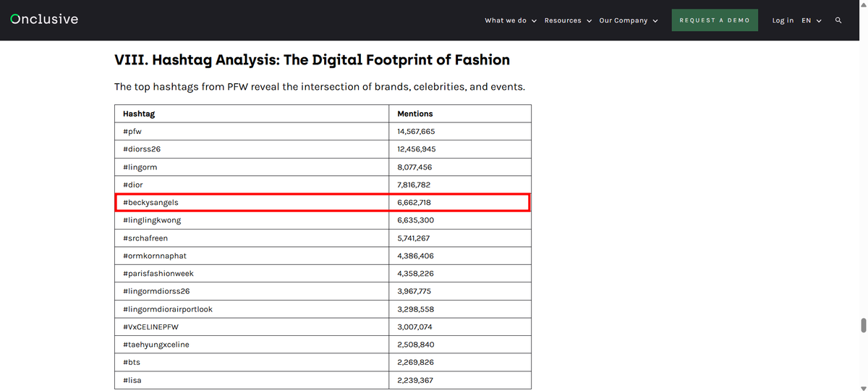868x391 pixels.
Task: Click the 5,741,267 mentions value
Action: [x=414, y=238]
